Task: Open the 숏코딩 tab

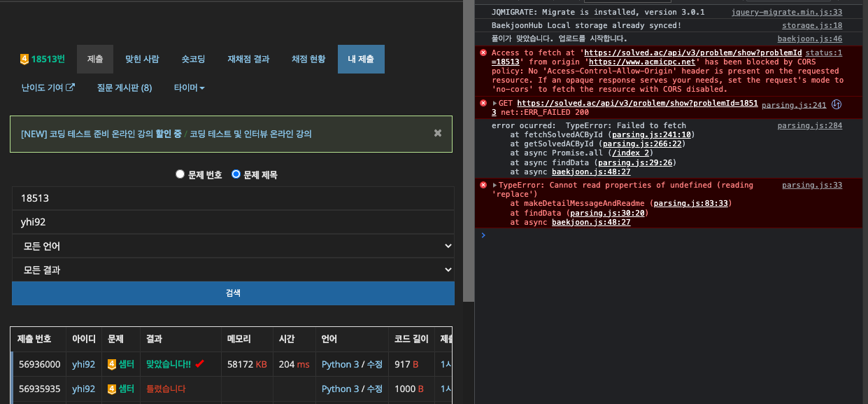Action: click(x=193, y=60)
